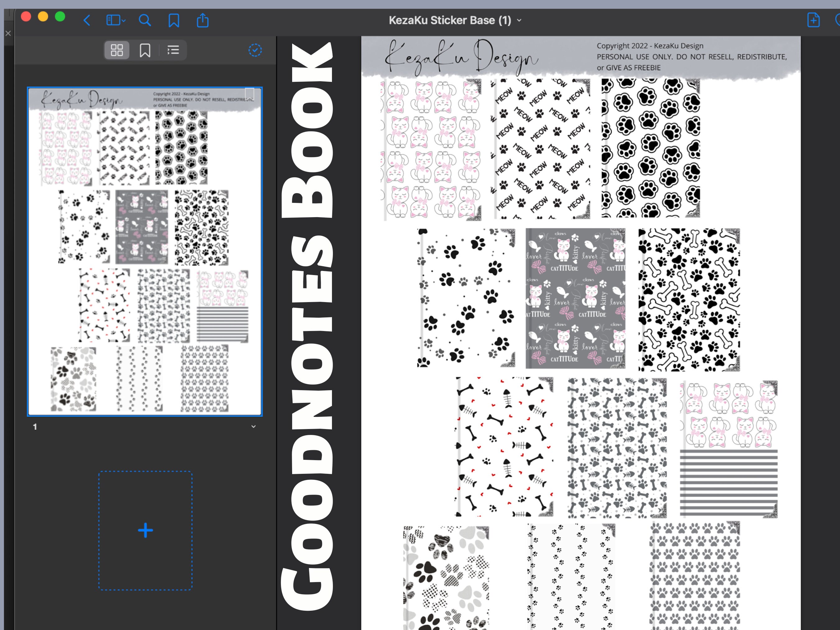Open the search tool in the toolbar
The height and width of the screenshot is (630, 840).
pyautogui.click(x=145, y=20)
